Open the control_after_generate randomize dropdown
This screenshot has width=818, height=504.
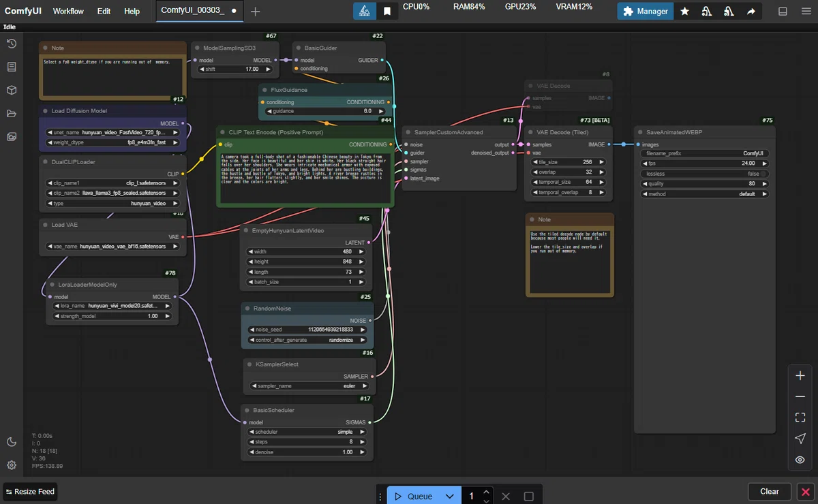(x=307, y=340)
